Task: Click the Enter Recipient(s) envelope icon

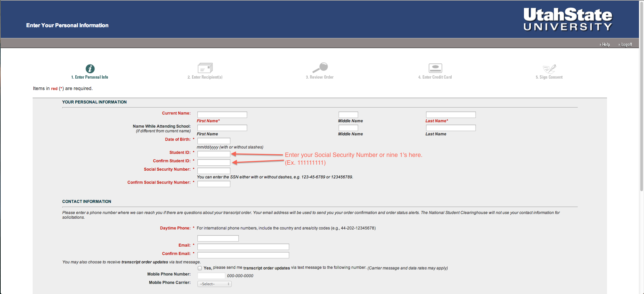Action: pos(205,68)
